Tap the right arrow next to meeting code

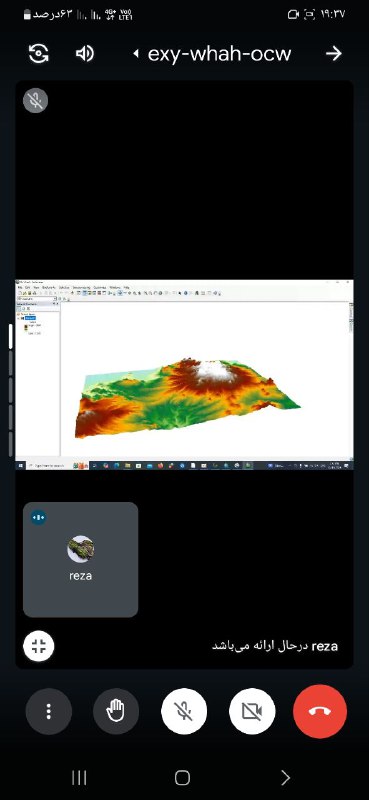[x=334, y=53]
